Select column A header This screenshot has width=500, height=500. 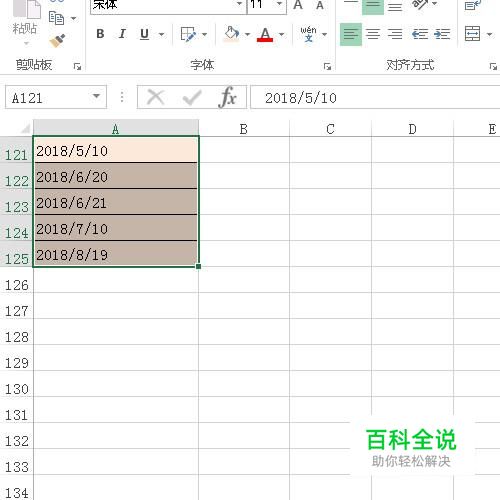(116, 128)
